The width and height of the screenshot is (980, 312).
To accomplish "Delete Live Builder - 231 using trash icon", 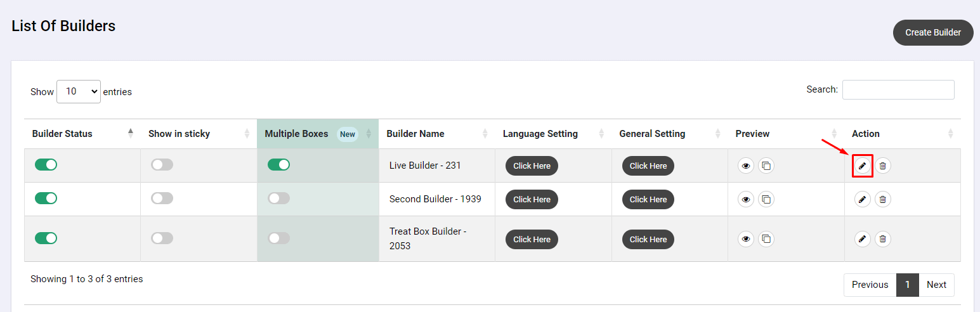I will pyautogui.click(x=882, y=166).
